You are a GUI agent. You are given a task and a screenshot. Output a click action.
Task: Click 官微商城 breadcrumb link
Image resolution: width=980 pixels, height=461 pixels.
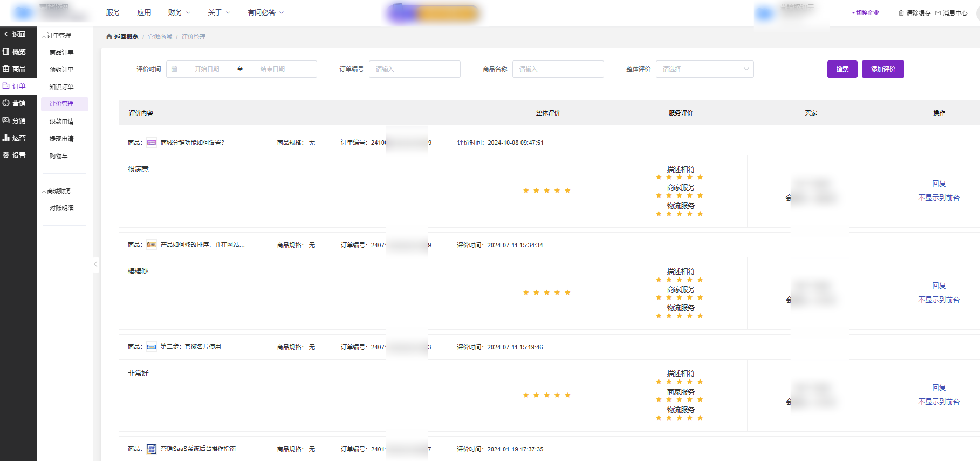tap(160, 37)
